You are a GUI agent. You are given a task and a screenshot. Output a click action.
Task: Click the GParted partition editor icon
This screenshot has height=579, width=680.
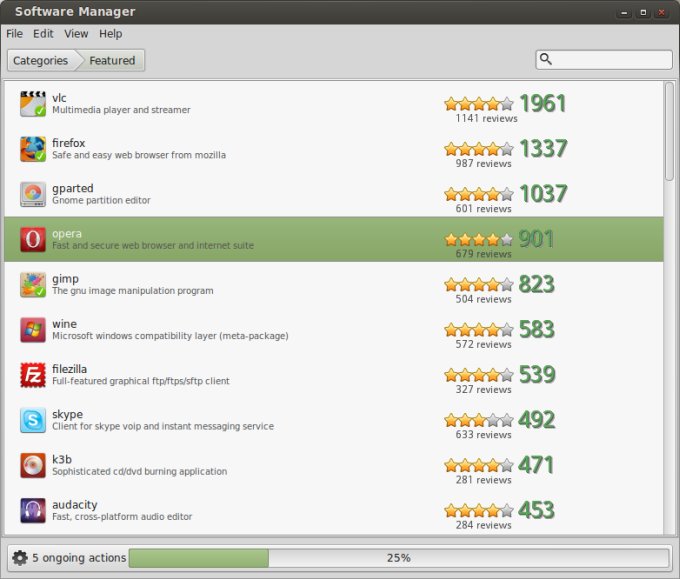pyautogui.click(x=33, y=194)
